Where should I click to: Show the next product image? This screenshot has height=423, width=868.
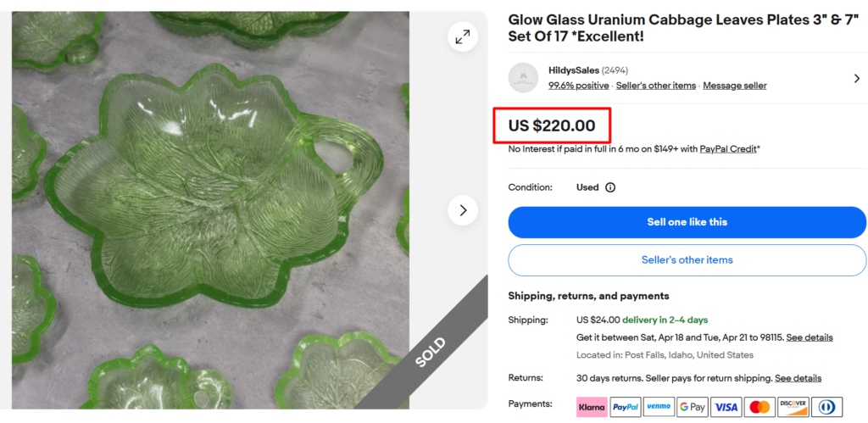pos(463,210)
